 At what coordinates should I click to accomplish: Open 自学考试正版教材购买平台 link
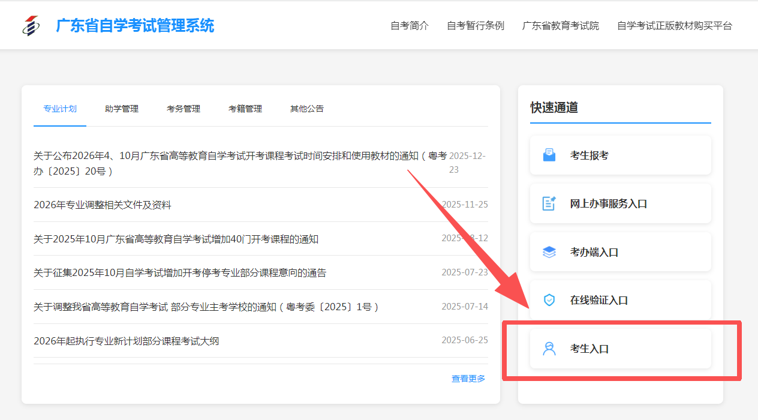pyautogui.click(x=674, y=26)
